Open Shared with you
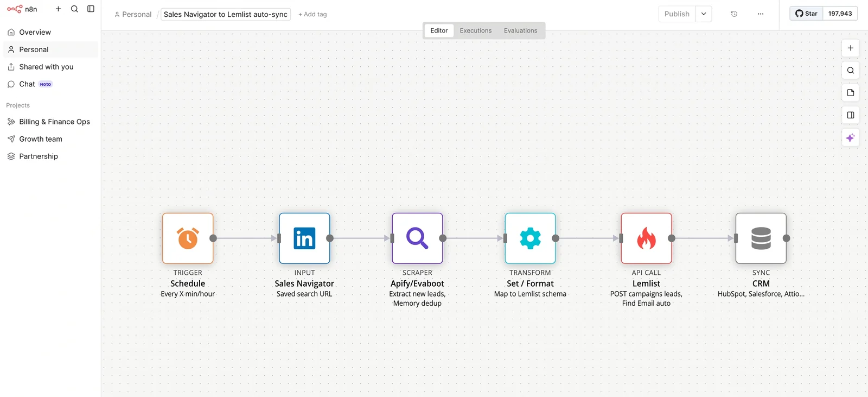Screen dimensions: 868x397 [50, 67]
